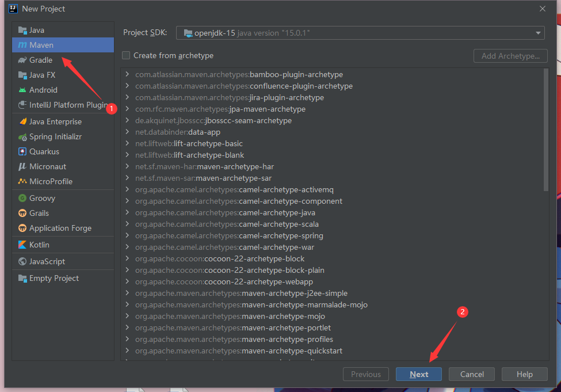This screenshot has width=561, height=392.
Task: Expand jira-plugin-archetype node
Action: point(127,97)
